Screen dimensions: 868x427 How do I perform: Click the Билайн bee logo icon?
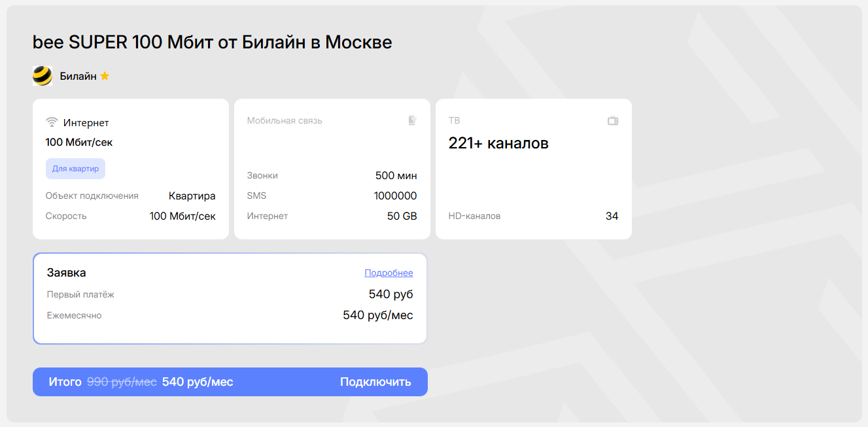pos(43,76)
